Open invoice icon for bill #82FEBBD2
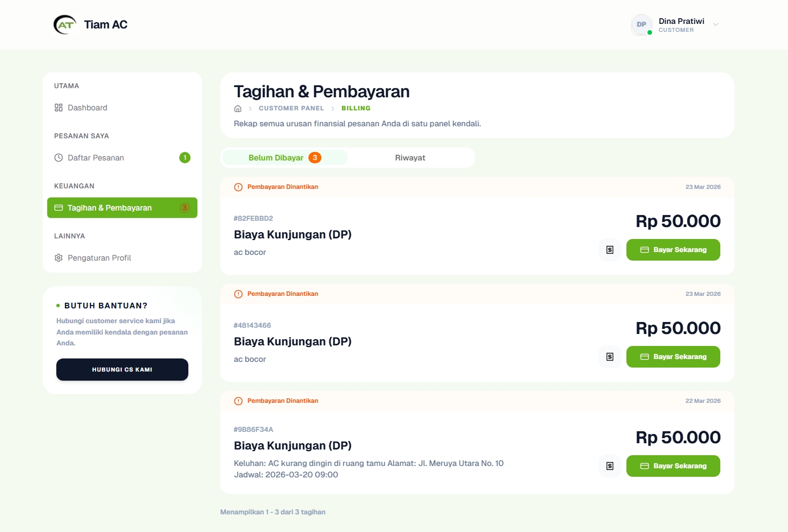The width and height of the screenshot is (788, 532). pos(610,250)
